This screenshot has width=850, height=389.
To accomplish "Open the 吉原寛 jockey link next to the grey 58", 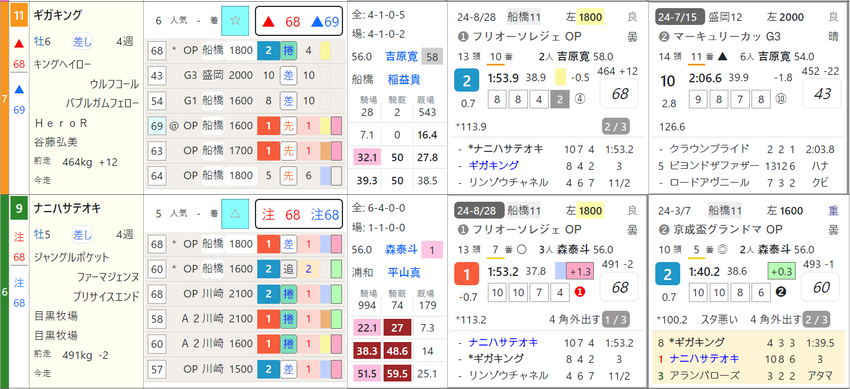I will 401,56.
